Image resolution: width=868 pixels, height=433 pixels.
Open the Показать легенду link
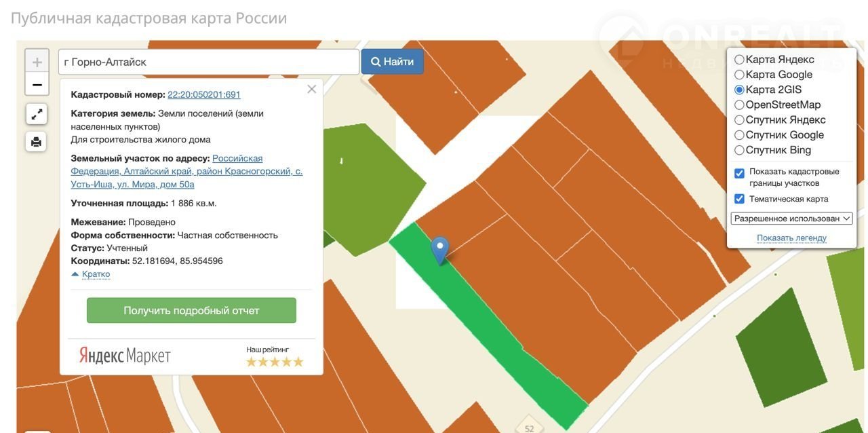coord(791,238)
